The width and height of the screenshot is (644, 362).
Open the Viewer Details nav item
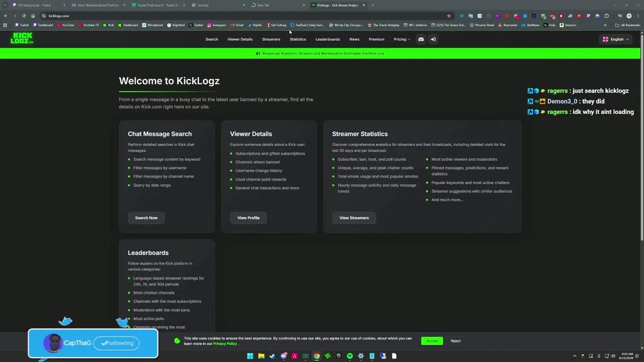tap(240, 39)
